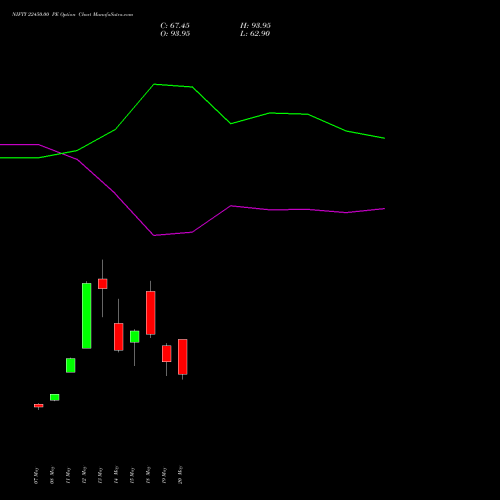Click the green candle of 11 May
The image size is (500, 500).
[x=71, y=365]
